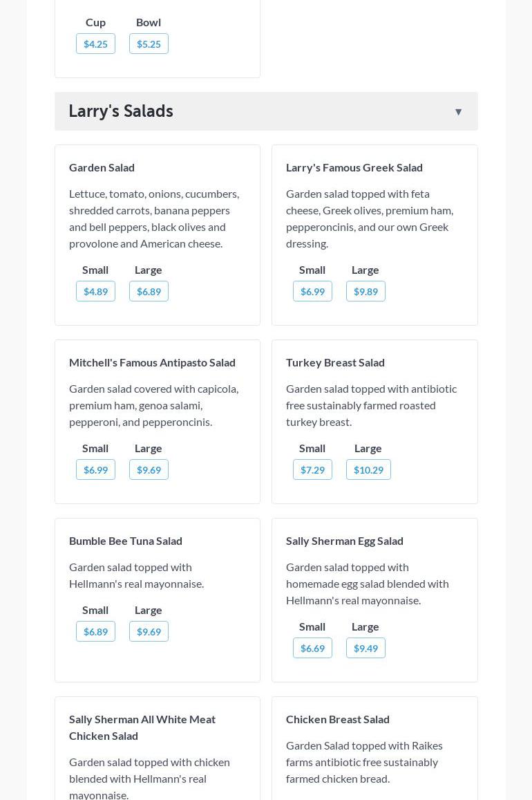Choose Small Garden Salad for $4.89
This screenshot has width=532, height=800.
click(x=95, y=292)
